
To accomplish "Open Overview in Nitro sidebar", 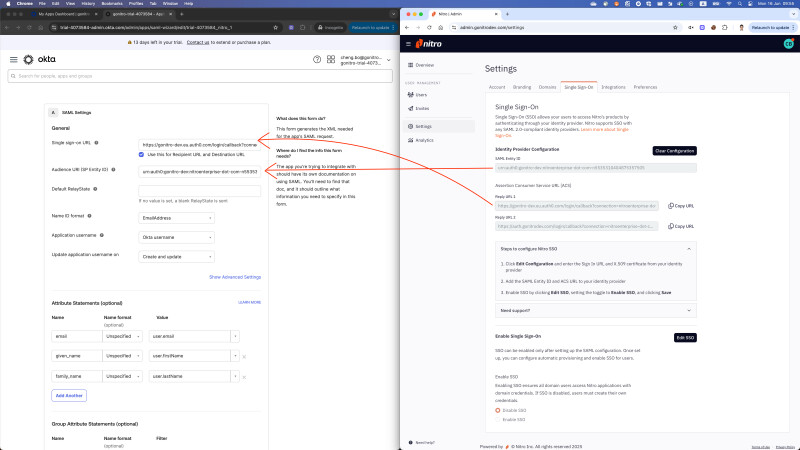I will (x=421, y=65).
